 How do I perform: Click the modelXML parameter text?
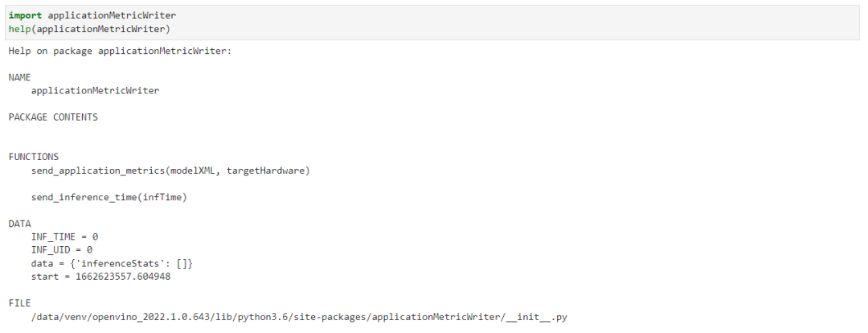click(194, 171)
